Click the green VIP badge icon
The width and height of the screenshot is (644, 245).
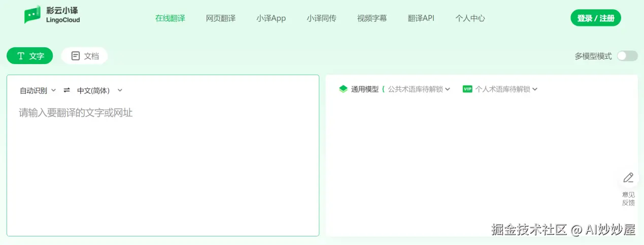point(467,89)
